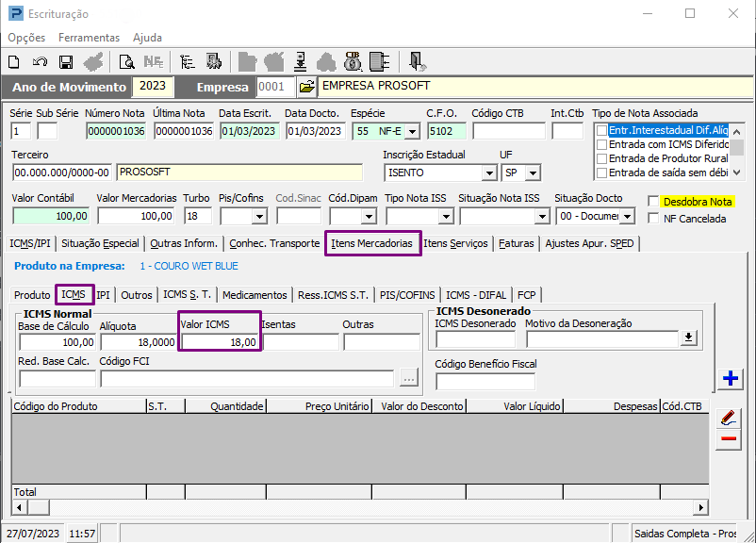Open Motivo da Desoneração lookup button
The width and height of the screenshot is (756, 543).
(689, 338)
